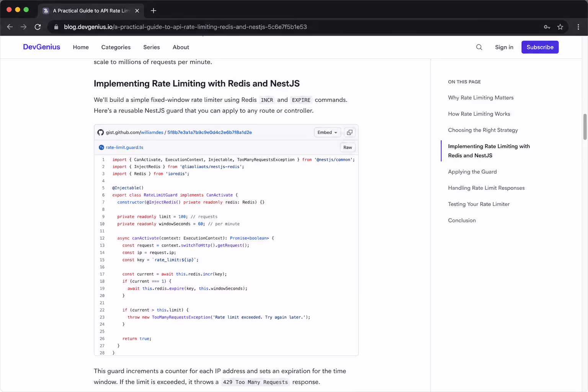Click the export class RateLimitGuard line
This screenshot has height=392, width=588.
click(175, 195)
